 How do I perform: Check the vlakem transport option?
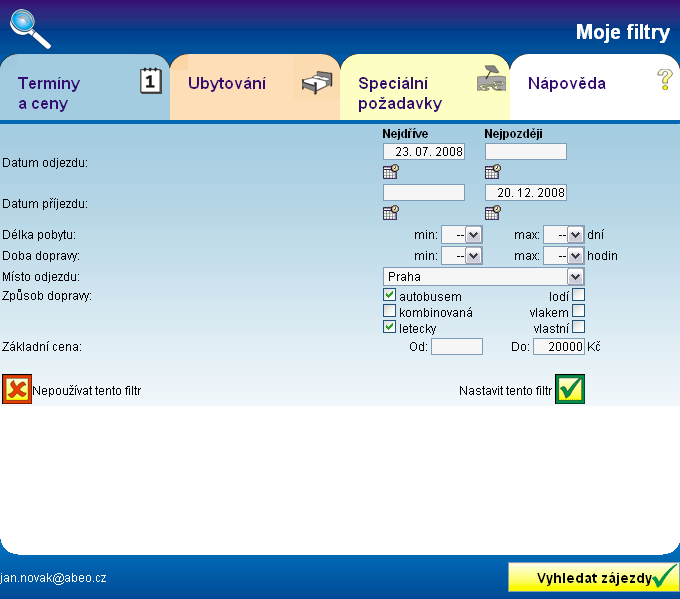pos(578,311)
